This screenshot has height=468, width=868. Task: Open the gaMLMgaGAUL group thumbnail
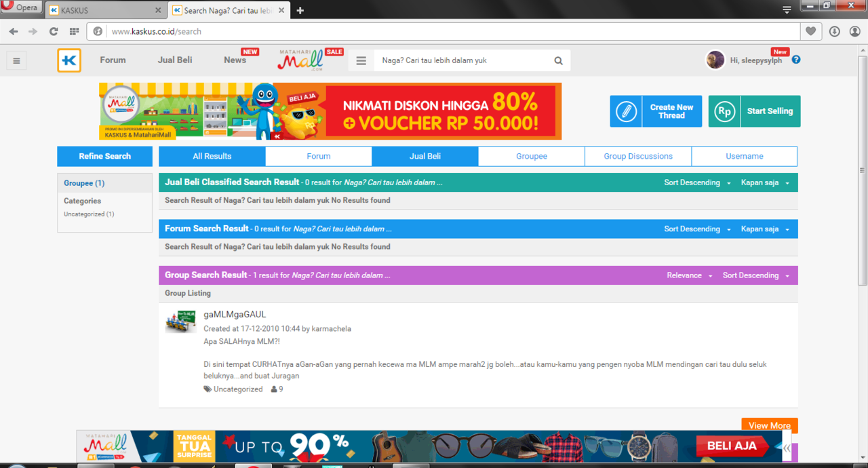[180, 321]
